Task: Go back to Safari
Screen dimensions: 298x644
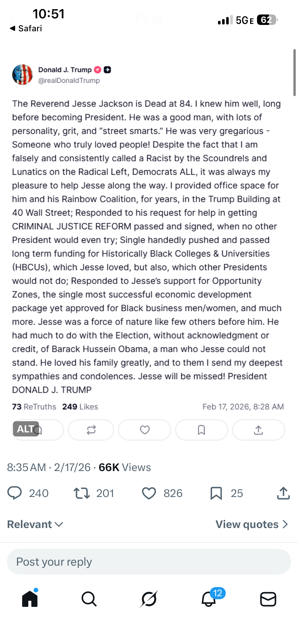Action: pyautogui.click(x=26, y=28)
